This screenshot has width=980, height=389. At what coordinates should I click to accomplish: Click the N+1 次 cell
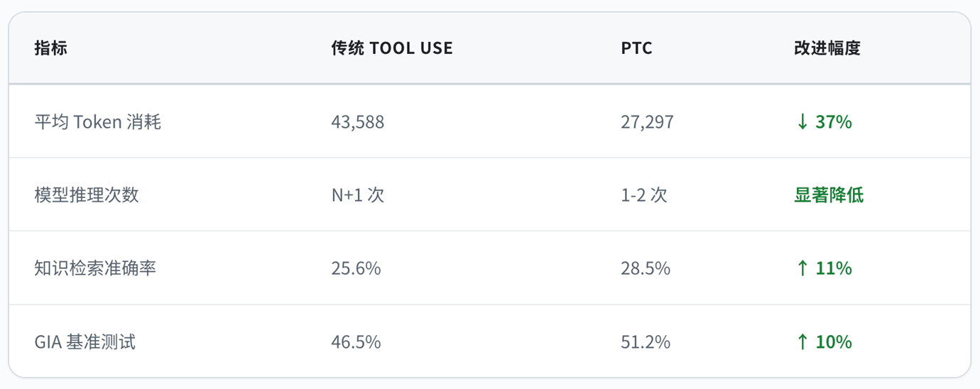click(x=358, y=195)
